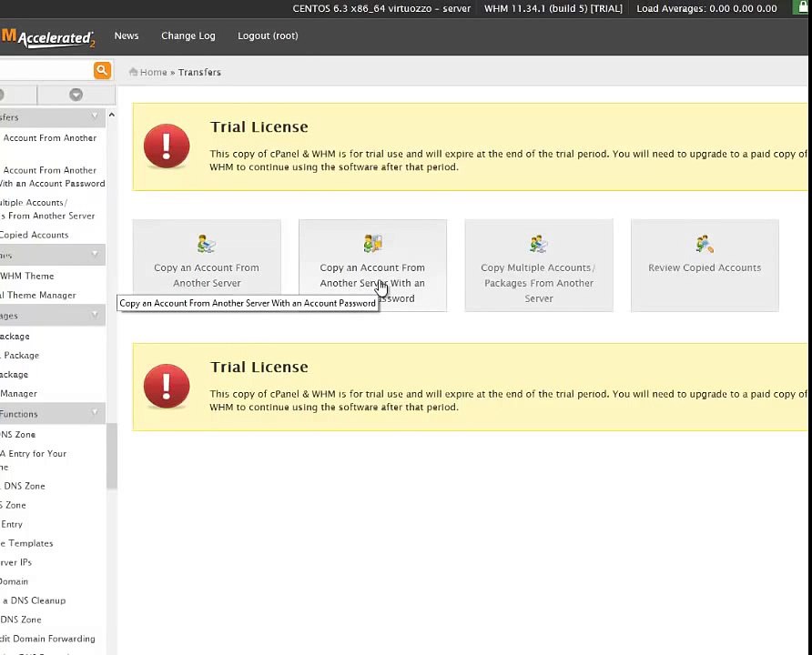Open the Domain Forwarding sidebar link

tap(47, 639)
